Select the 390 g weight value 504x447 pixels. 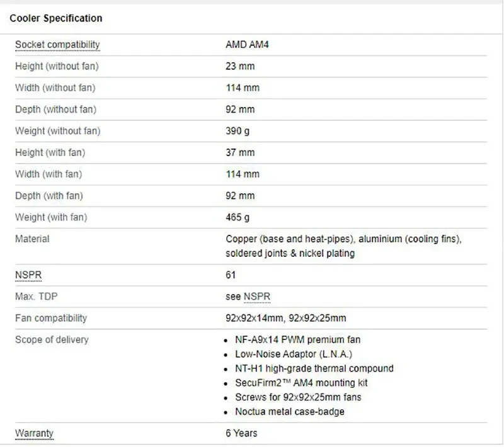click(x=238, y=131)
